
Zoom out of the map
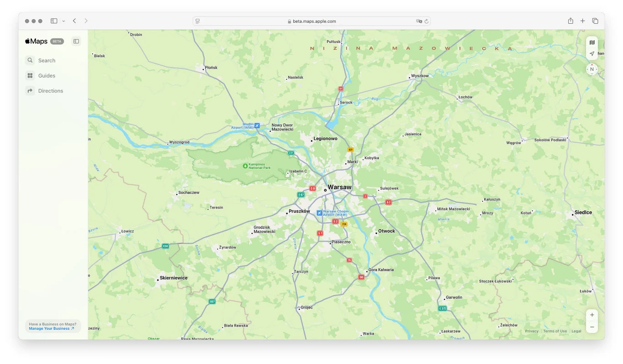tap(592, 327)
